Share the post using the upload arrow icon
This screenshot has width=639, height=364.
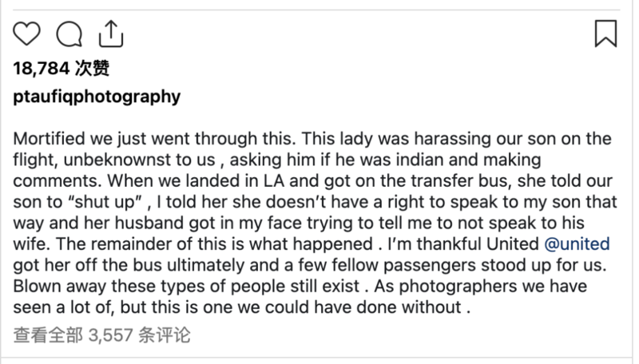[x=111, y=34]
